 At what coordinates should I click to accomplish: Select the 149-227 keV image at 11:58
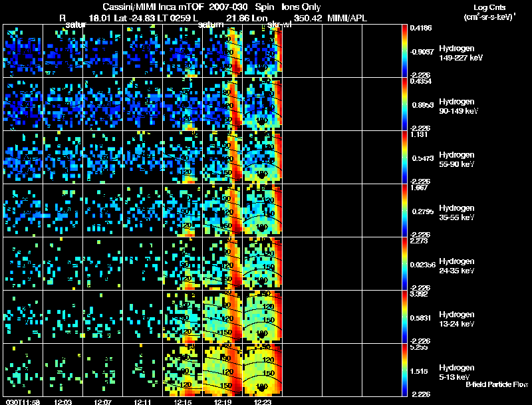tap(23, 51)
